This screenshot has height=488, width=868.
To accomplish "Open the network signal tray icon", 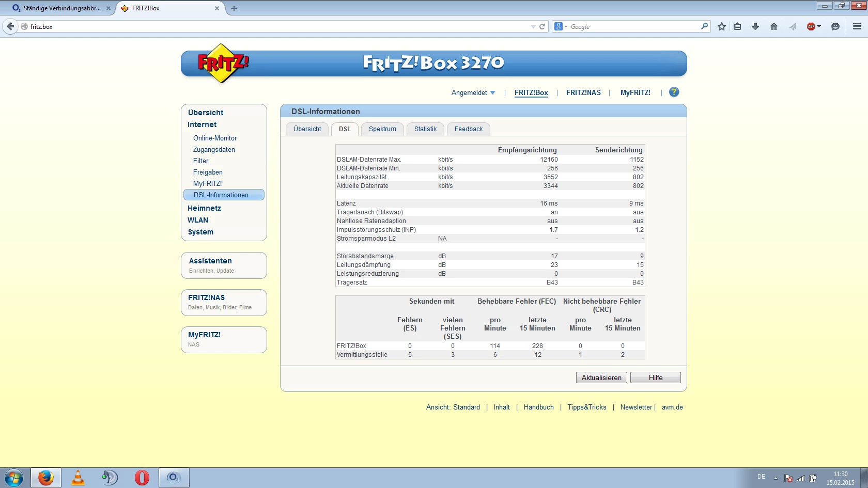I will (801, 478).
